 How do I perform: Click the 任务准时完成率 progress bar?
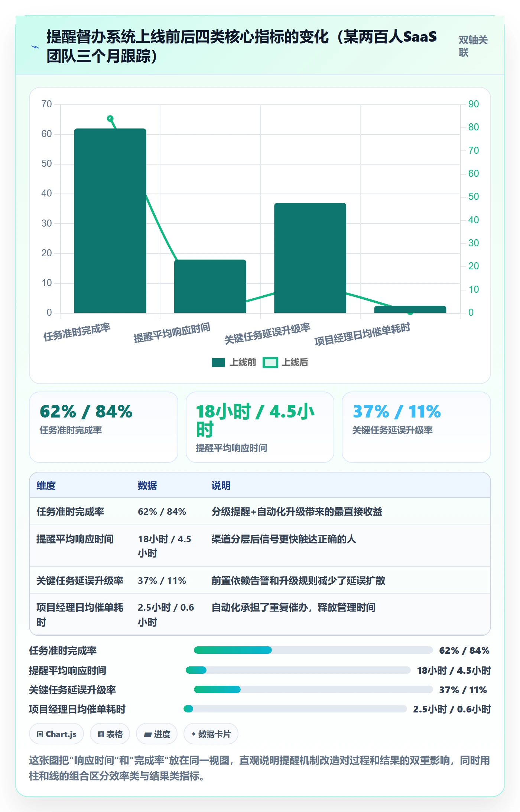tap(313, 650)
